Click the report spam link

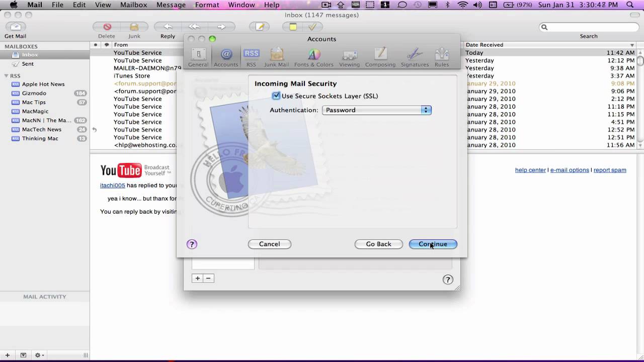pyautogui.click(x=610, y=170)
